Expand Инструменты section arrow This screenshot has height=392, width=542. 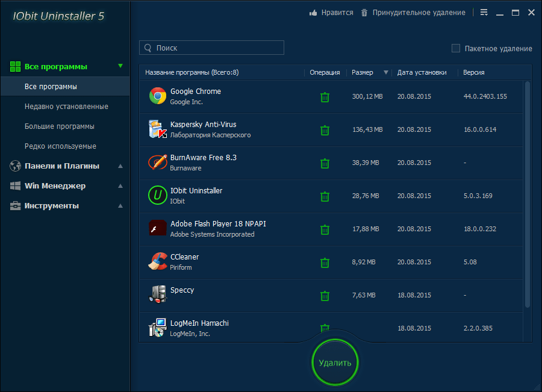click(x=120, y=206)
